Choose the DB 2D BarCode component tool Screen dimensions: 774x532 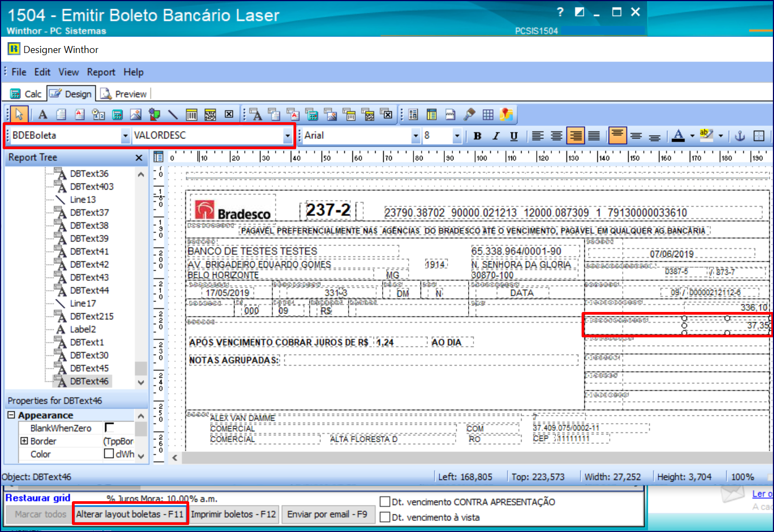click(x=368, y=114)
